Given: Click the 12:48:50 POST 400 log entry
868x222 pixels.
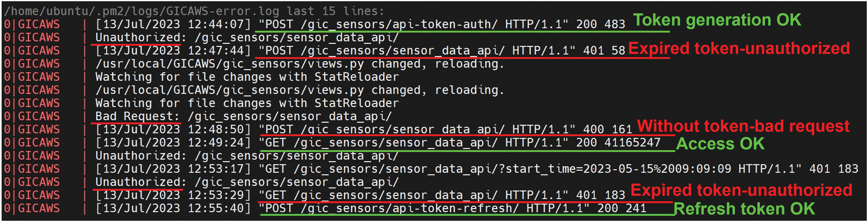Looking at the screenshot, I should pyautogui.click(x=445, y=129).
